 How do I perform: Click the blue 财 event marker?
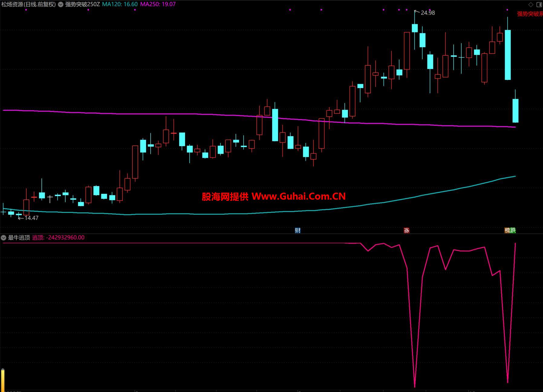[x=298, y=230]
